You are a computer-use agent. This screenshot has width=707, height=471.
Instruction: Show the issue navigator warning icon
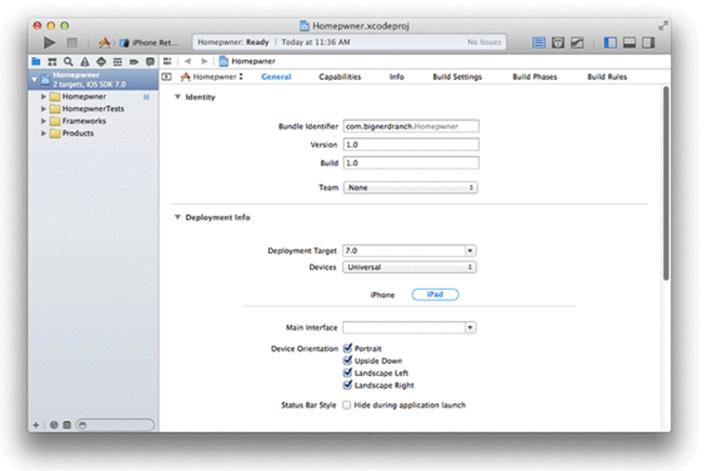(85, 62)
